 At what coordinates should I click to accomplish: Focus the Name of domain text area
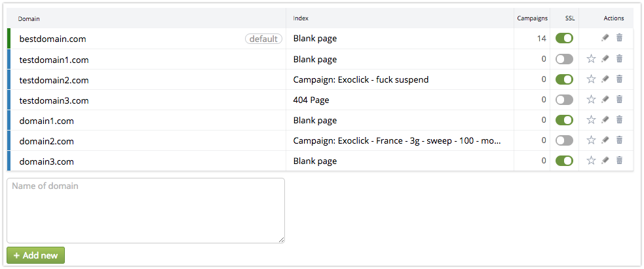click(x=146, y=211)
